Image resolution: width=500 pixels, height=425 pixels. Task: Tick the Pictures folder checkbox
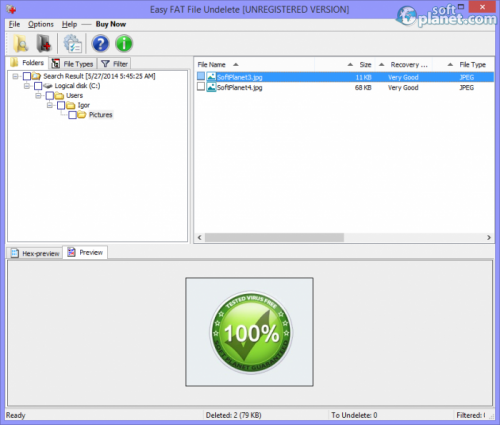pos(72,115)
